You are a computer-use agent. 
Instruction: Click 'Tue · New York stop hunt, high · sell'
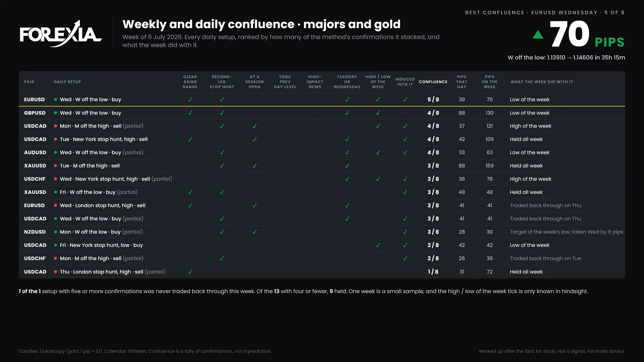click(x=104, y=139)
